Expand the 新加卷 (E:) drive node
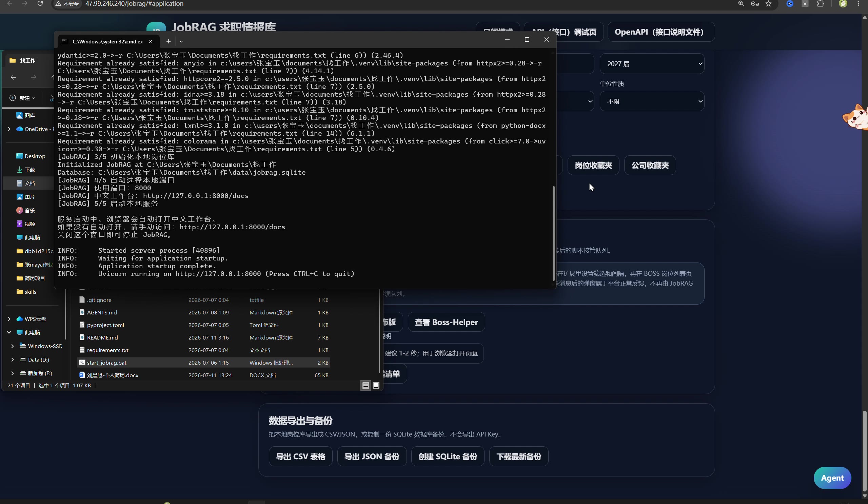 [x=13, y=373]
